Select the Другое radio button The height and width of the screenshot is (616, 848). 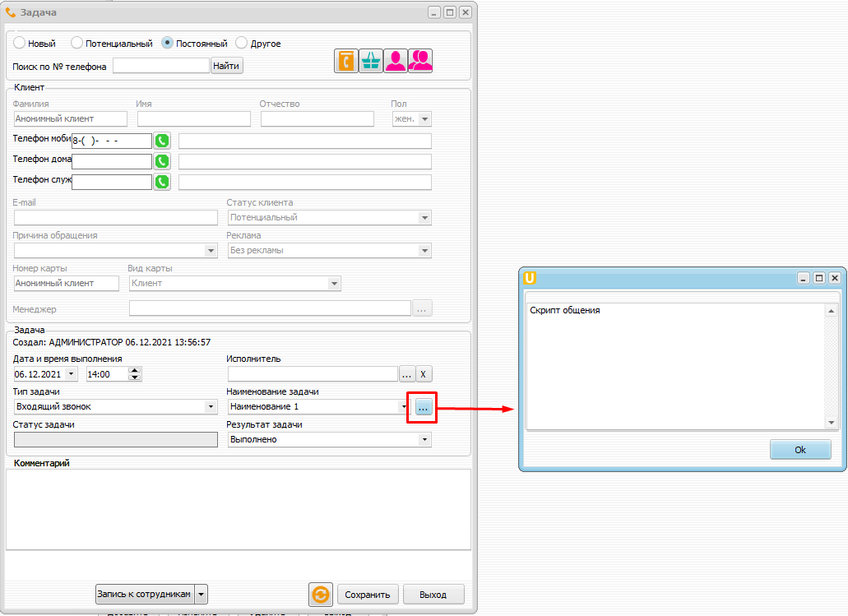tap(242, 43)
